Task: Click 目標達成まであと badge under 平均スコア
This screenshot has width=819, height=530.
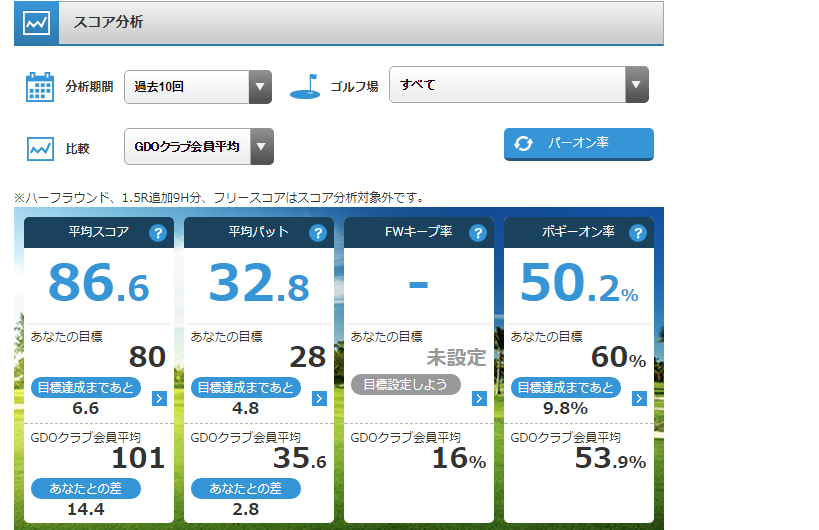Action: [86, 388]
